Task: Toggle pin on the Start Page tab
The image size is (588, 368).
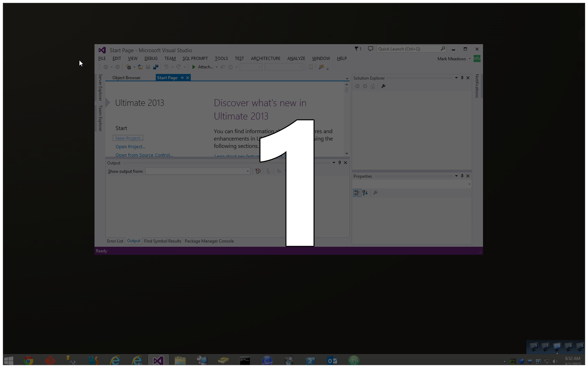Action: [x=182, y=78]
